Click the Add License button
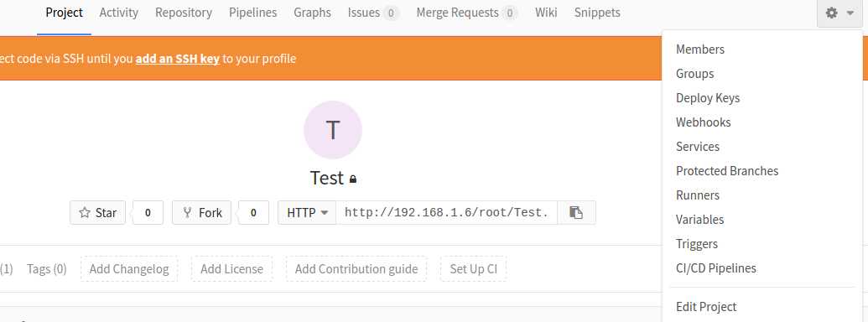The width and height of the screenshot is (868, 322). coord(232,269)
